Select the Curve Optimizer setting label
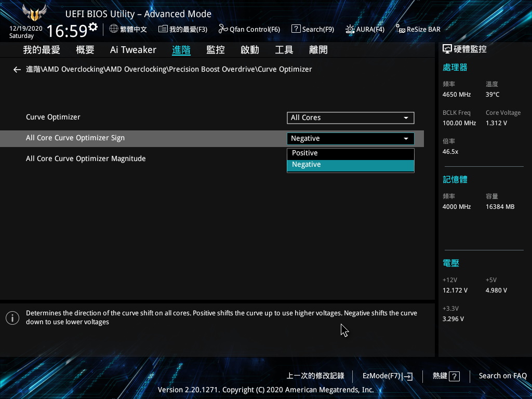The image size is (532, 399). tap(54, 117)
